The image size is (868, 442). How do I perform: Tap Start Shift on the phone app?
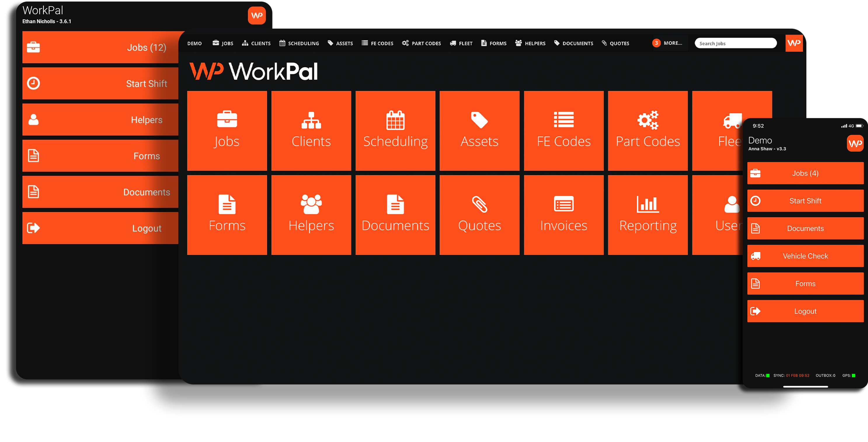[805, 201]
